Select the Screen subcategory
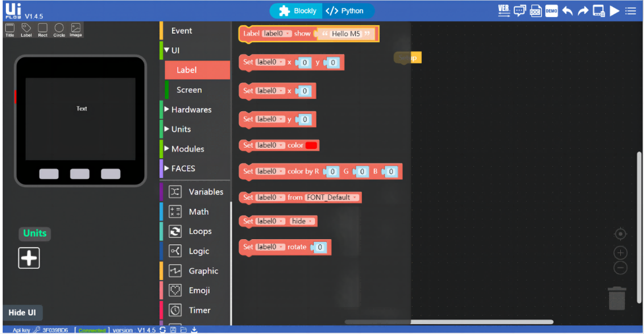 198,90
